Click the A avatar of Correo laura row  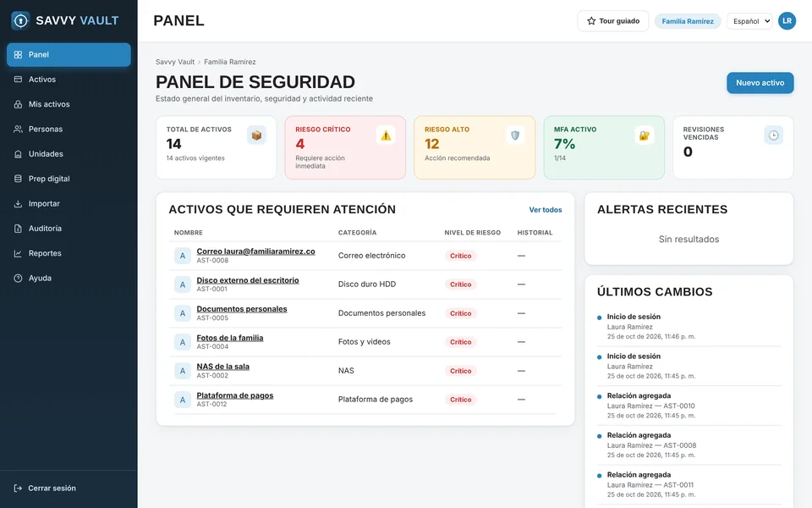[x=183, y=256]
